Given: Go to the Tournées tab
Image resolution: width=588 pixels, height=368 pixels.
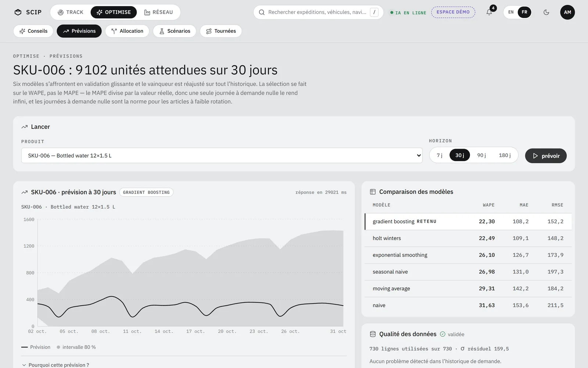Looking at the screenshot, I should [221, 31].
